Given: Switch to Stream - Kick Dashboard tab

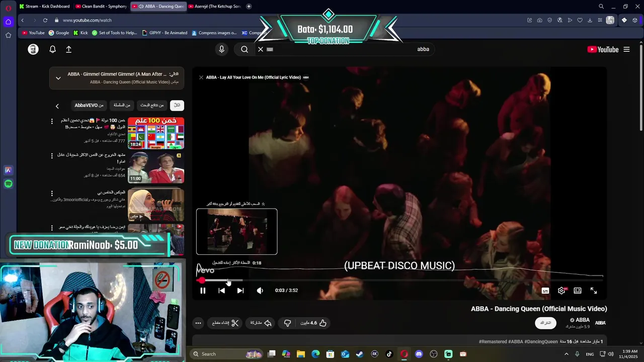Looking at the screenshot, I should (x=44, y=6).
